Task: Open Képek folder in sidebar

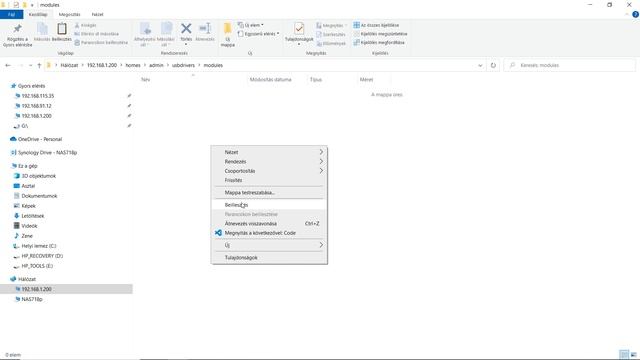Action: [x=29, y=206]
